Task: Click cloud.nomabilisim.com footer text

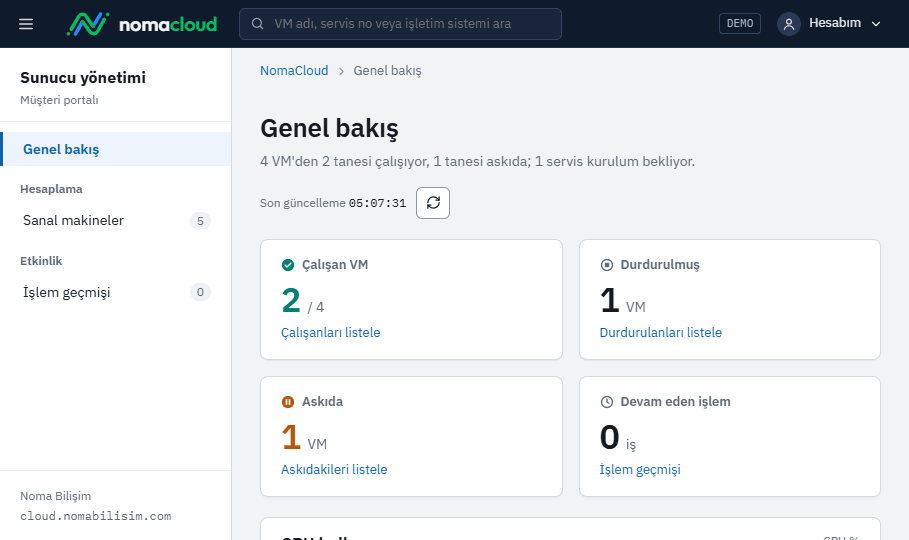Action: pos(96,516)
